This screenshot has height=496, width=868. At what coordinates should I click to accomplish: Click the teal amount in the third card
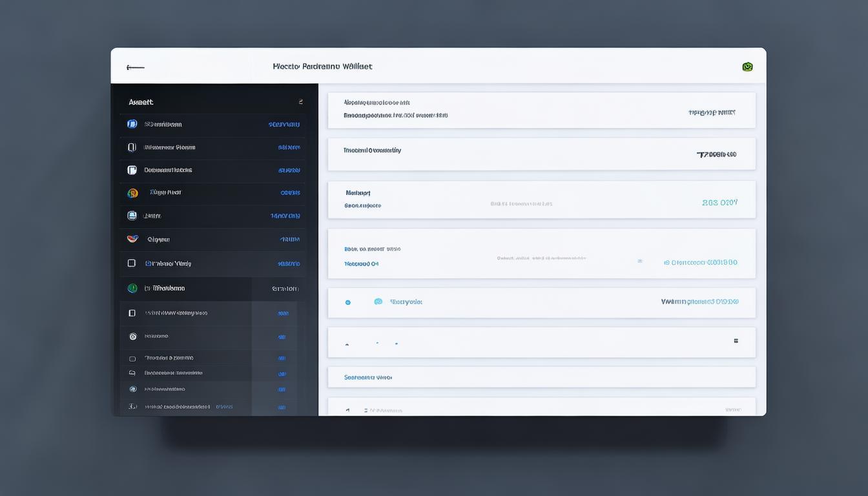719,202
